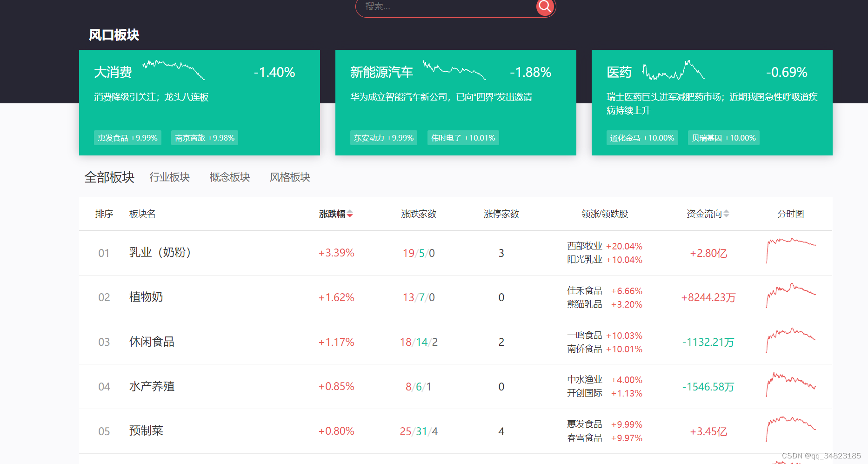Click the 板块名 column header
Screen dimensions: 868x464
142,214
